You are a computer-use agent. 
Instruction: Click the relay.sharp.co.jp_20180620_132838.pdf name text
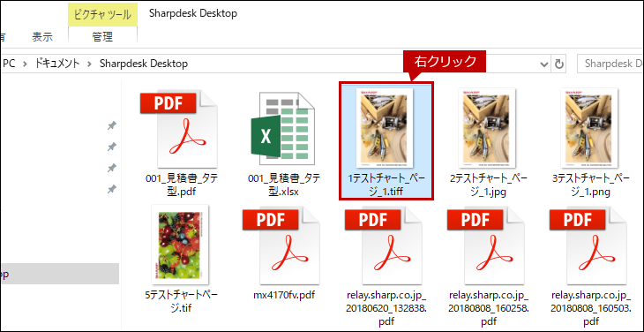point(386,308)
